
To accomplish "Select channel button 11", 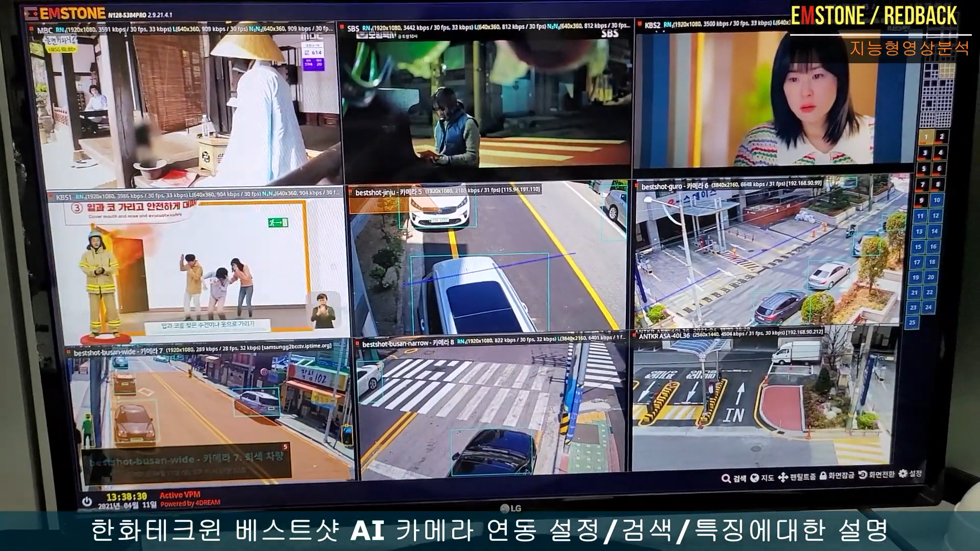I will tap(920, 216).
